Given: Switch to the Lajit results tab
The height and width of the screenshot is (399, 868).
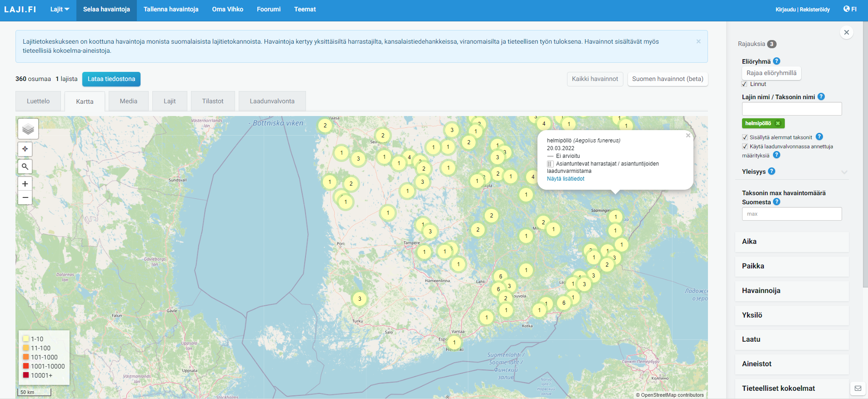Looking at the screenshot, I should click(170, 101).
